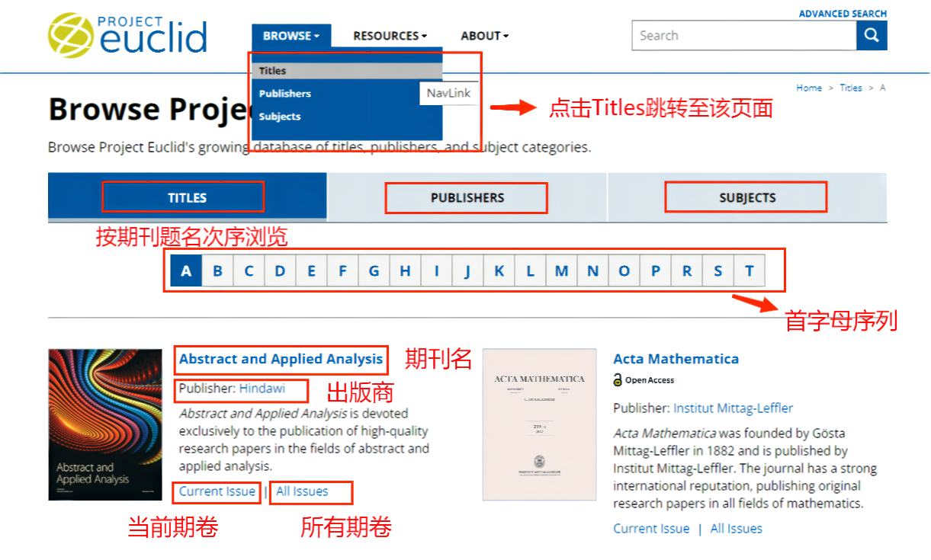Image resolution: width=931 pixels, height=560 pixels.
Task: Click the Project Euclid logo
Action: click(127, 35)
